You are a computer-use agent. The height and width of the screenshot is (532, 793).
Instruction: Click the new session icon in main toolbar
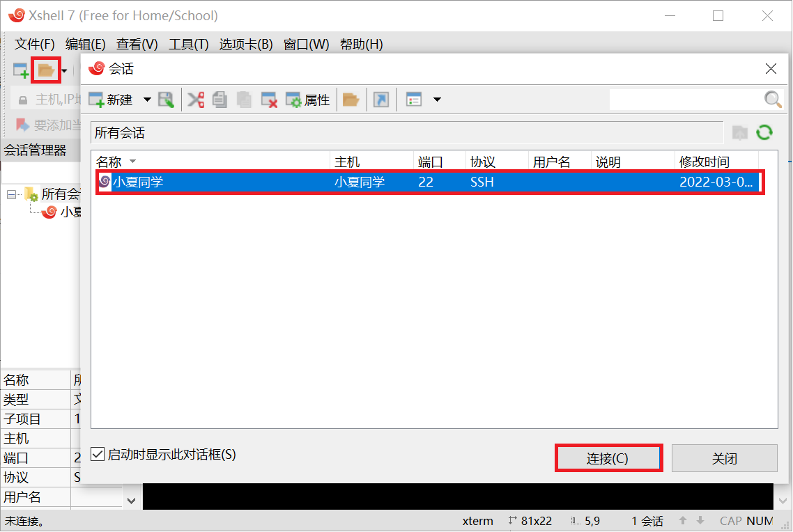[x=21, y=70]
